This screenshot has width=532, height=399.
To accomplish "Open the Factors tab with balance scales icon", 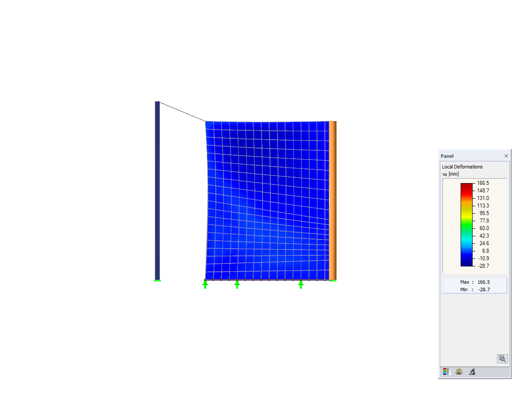I will tap(459, 372).
